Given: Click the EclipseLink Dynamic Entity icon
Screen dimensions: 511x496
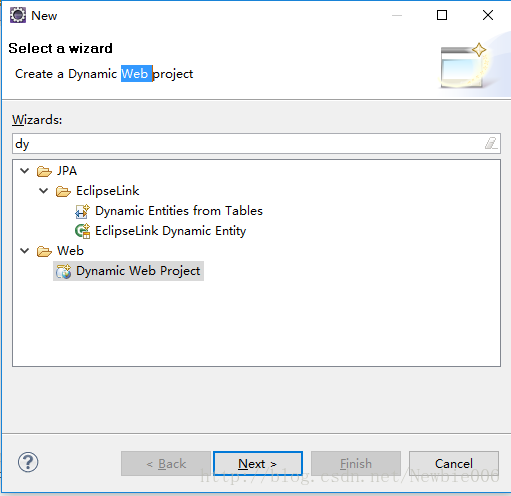Looking at the screenshot, I should point(82,231).
